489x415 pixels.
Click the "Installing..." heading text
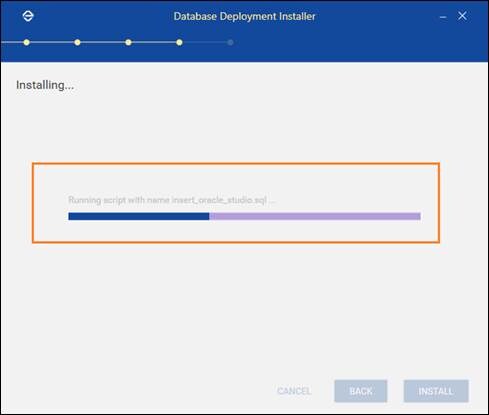[45, 85]
